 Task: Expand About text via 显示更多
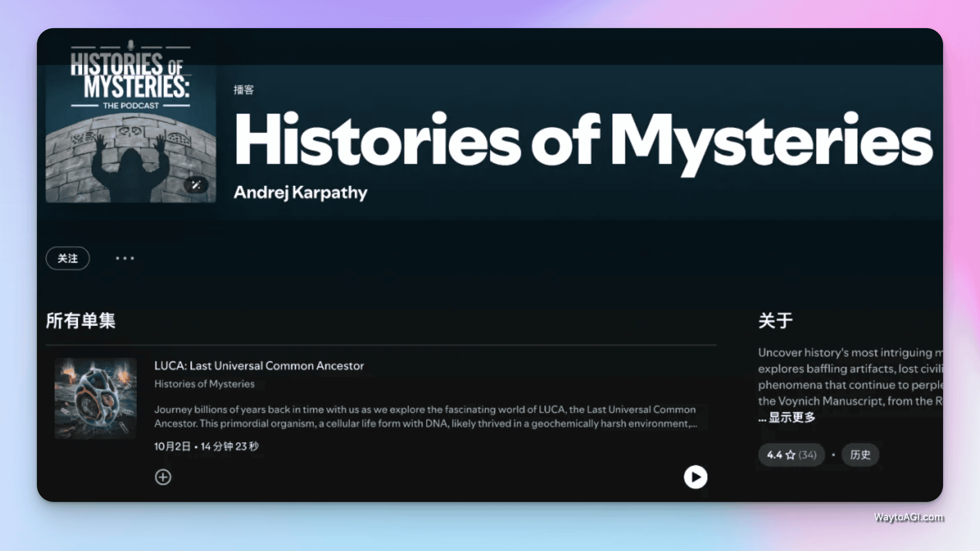pyautogui.click(x=791, y=417)
